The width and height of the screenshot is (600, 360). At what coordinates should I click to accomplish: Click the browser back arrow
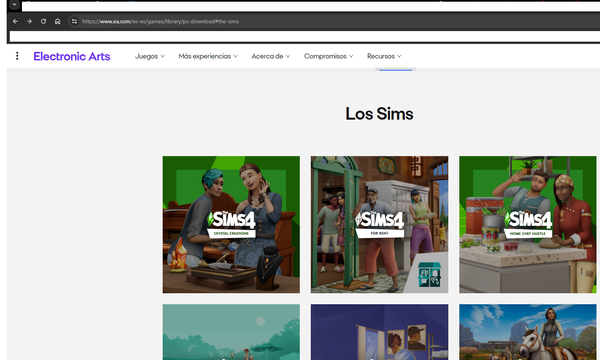pyautogui.click(x=15, y=21)
